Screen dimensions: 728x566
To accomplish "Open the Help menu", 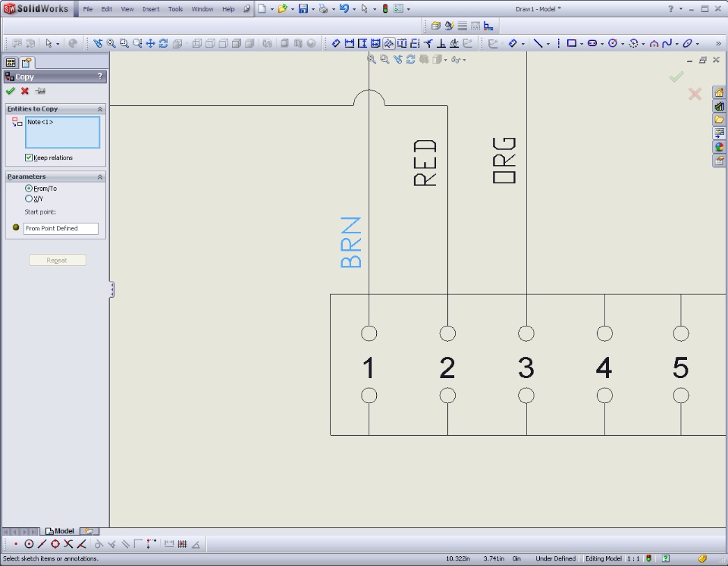I will (x=228, y=9).
